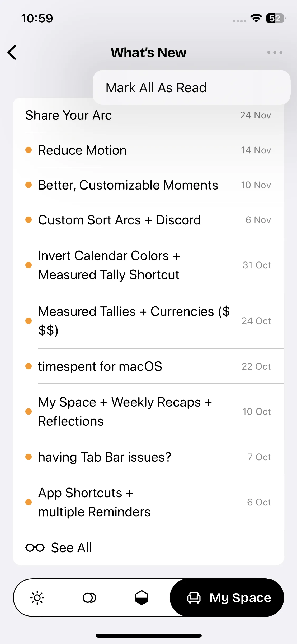Open the Share Your Arc entry
This screenshot has height=644, width=297.
point(69,116)
